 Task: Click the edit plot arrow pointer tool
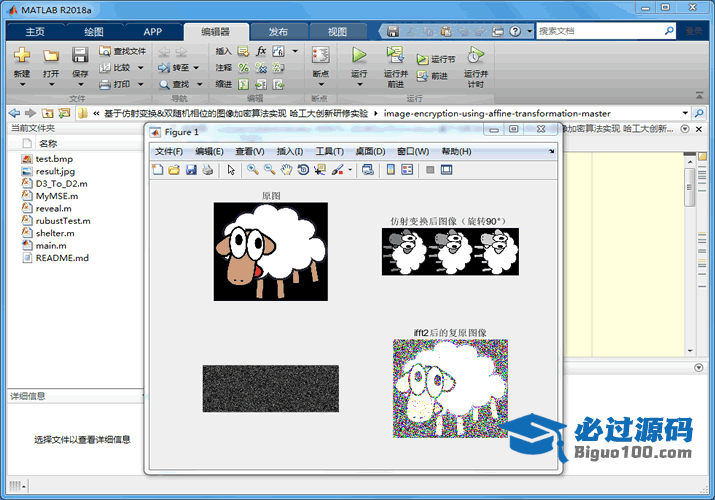tap(231, 170)
